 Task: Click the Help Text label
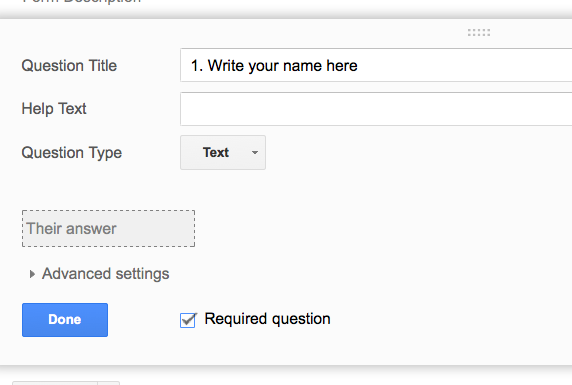[x=54, y=109]
